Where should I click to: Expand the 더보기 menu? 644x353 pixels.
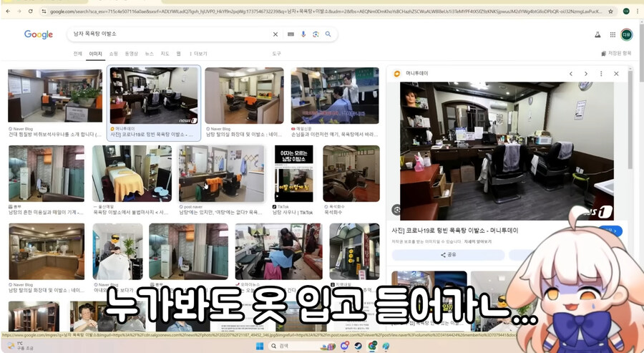tap(198, 54)
